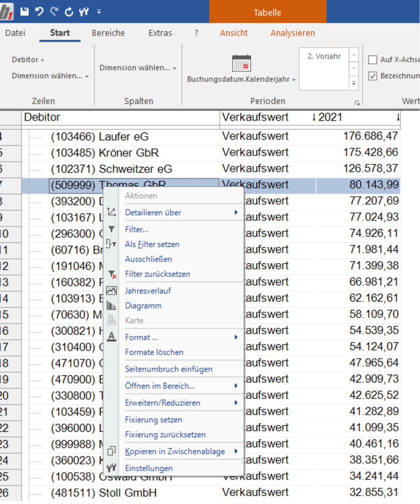Open the quick access toolbar customize arrow

99,12
